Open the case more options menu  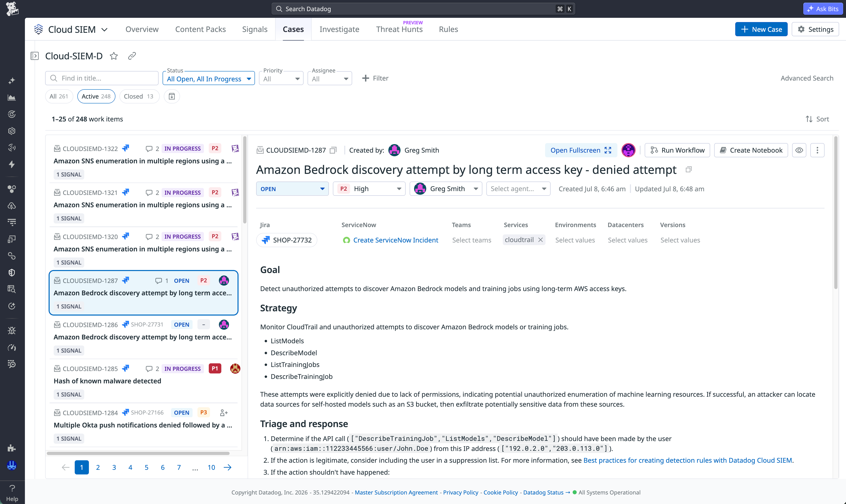(817, 150)
